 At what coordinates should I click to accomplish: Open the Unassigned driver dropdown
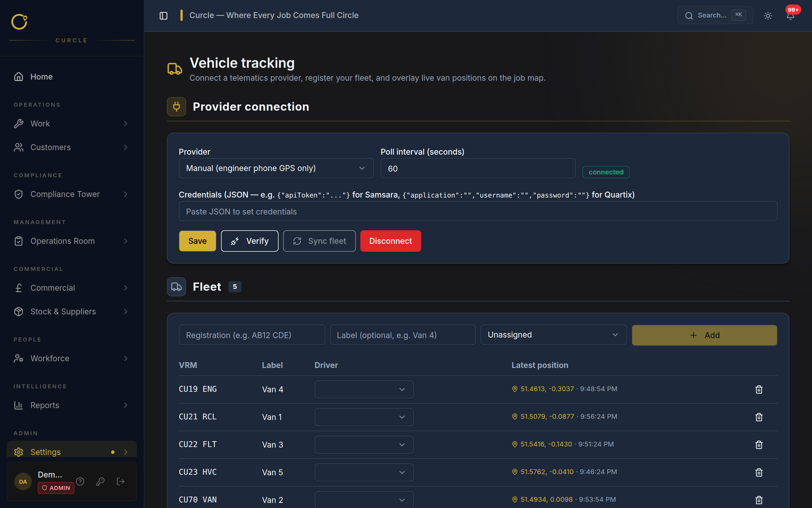(x=553, y=335)
